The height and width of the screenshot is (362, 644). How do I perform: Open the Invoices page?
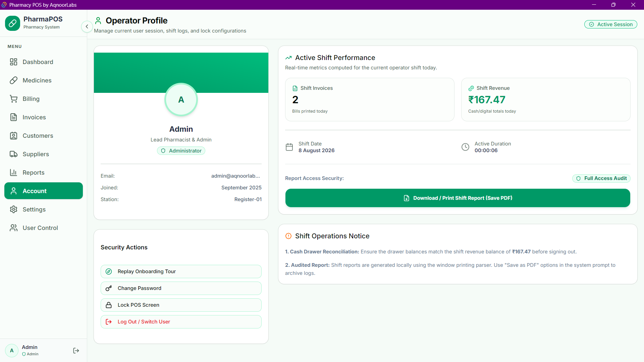coord(44,117)
